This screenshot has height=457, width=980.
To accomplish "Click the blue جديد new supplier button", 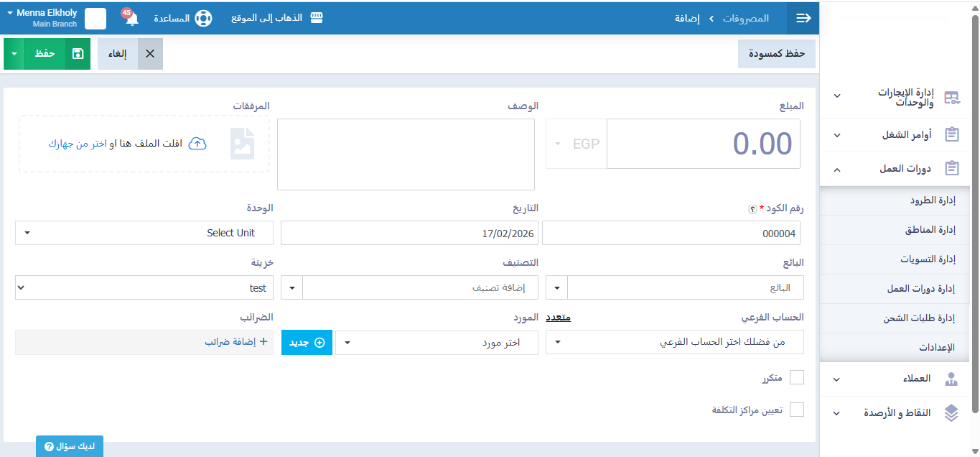I will tap(307, 343).
